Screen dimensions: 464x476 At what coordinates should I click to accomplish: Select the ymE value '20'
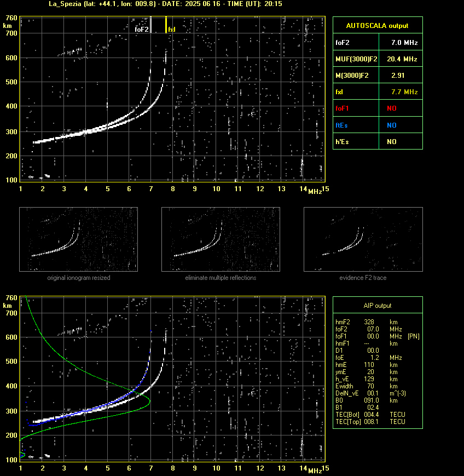[x=370, y=372]
